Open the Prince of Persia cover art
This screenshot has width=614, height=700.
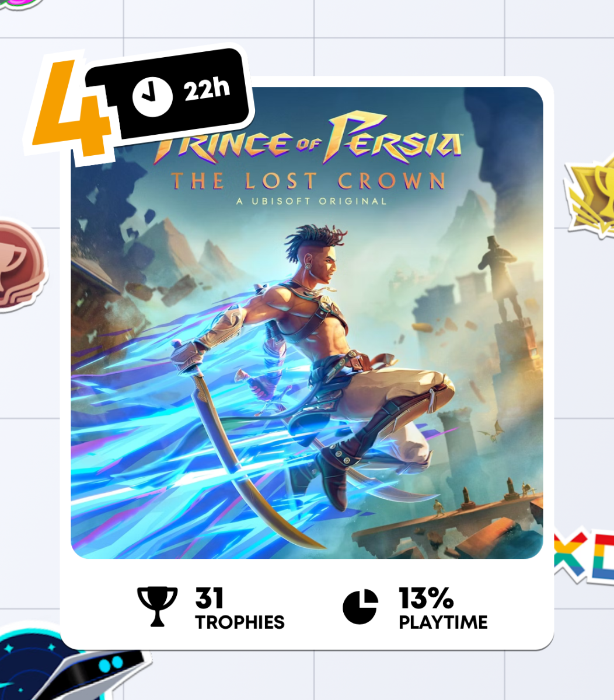click(x=307, y=323)
